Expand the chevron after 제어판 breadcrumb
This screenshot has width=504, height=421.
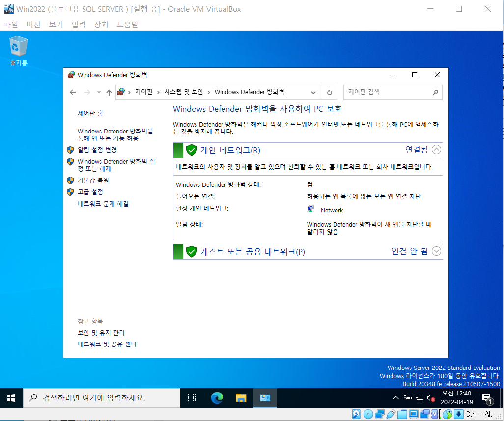tap(158, 92)
